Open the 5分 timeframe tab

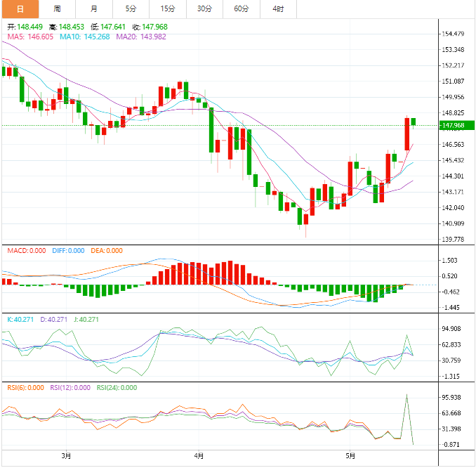click(131, 9)
